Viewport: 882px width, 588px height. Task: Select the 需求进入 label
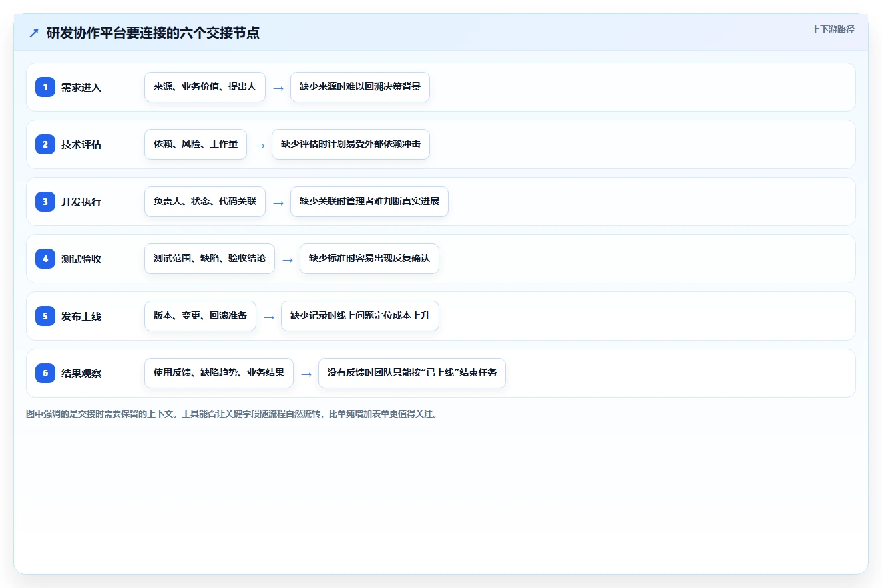point(81,87)
